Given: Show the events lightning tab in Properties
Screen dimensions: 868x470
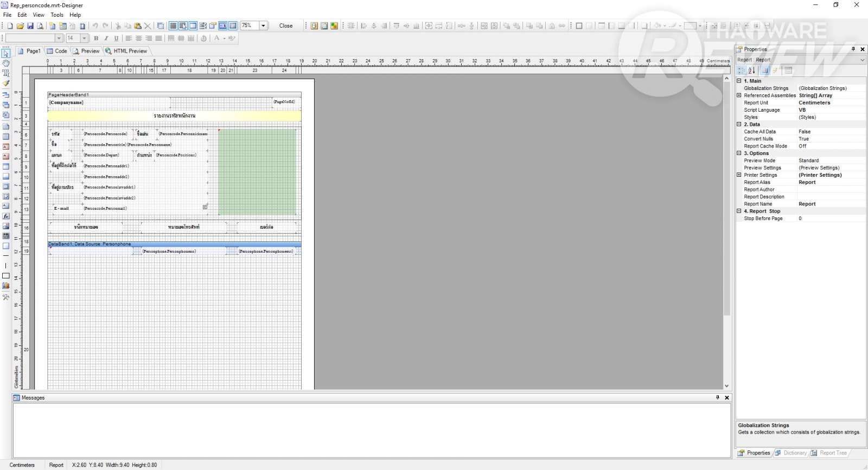Looking at the screenshot, I should coord(776,70).
